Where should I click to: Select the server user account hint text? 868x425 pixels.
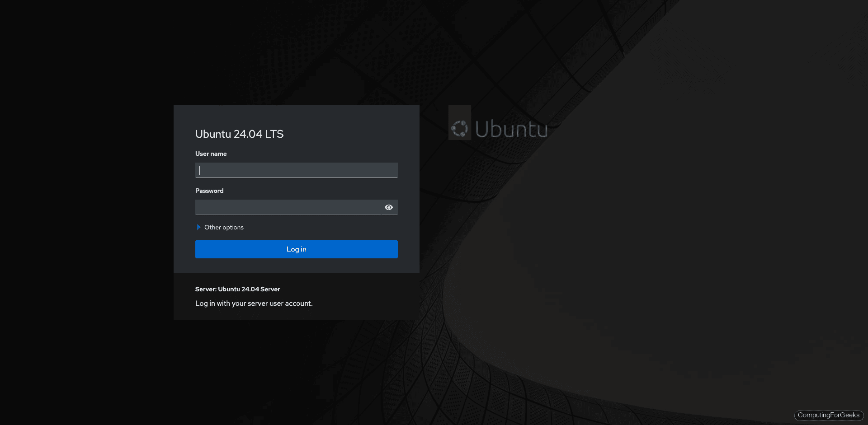(254, 303)
